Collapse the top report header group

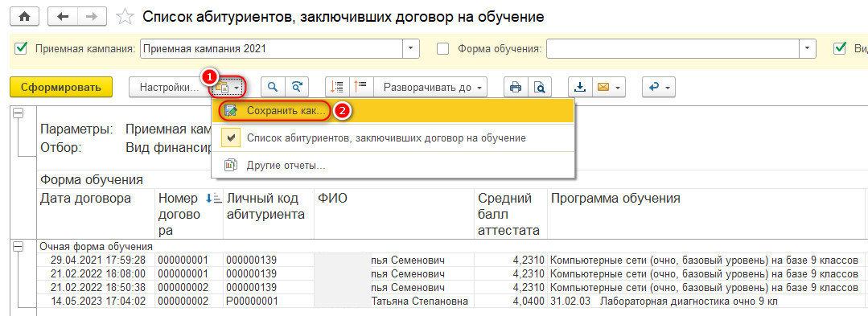[19, 113]
